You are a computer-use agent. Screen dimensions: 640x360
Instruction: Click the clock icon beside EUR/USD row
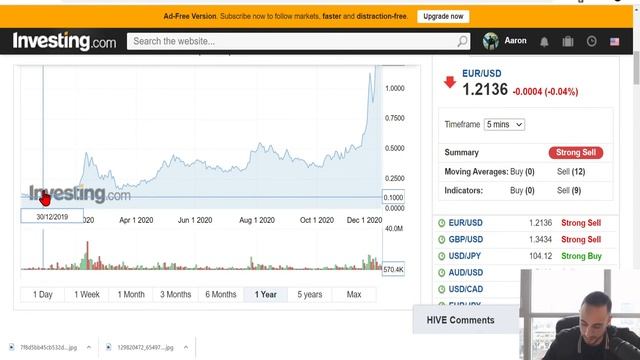(441, 223)
